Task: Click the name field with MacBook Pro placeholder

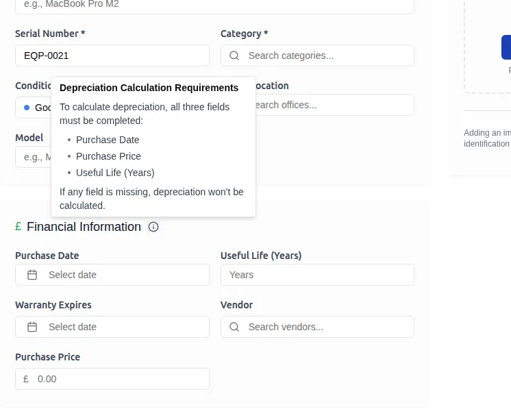Action: click(x=214, y=5)
